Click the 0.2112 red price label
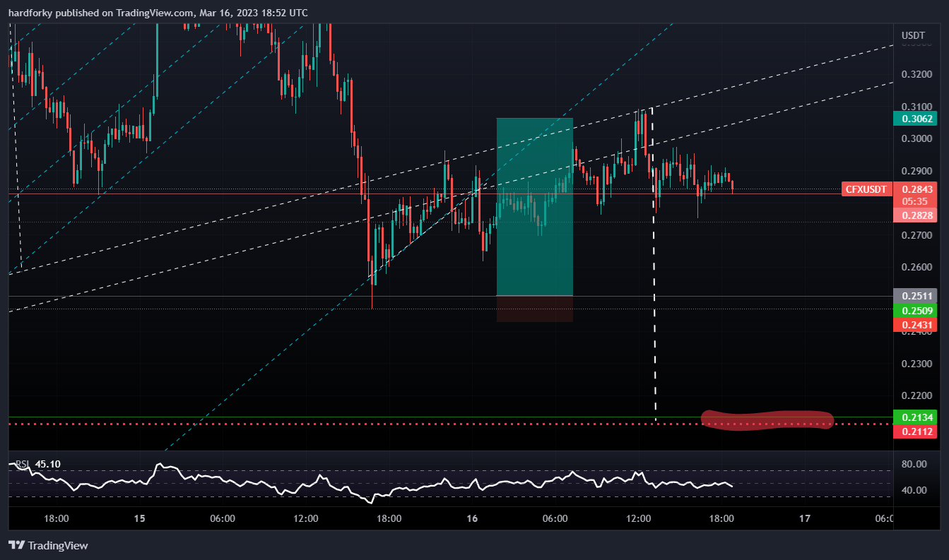 click(x=915, y=431)
